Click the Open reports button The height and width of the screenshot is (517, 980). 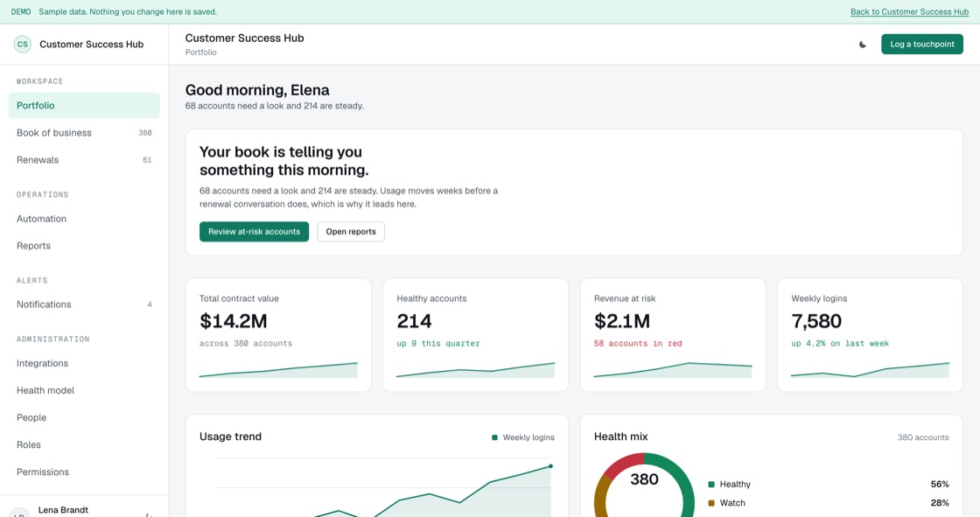[351, 231]
